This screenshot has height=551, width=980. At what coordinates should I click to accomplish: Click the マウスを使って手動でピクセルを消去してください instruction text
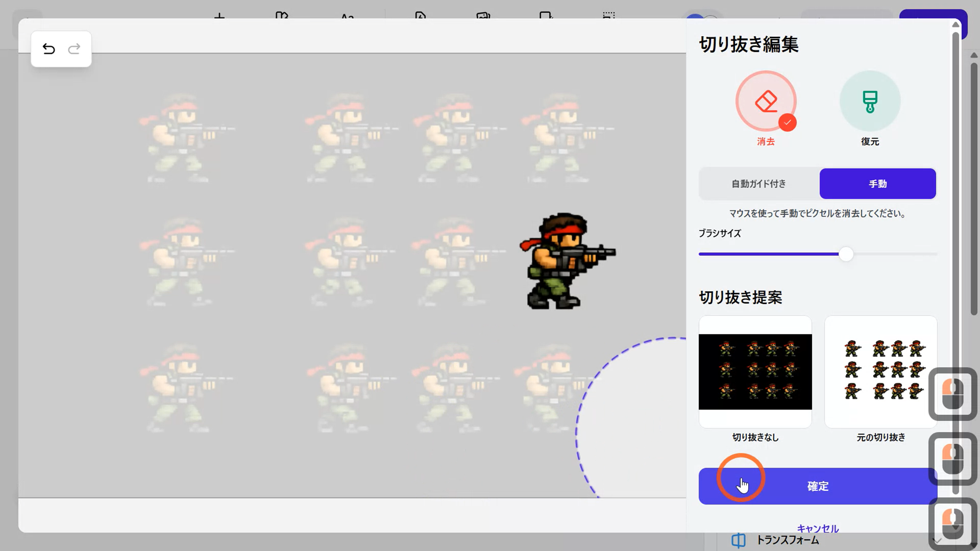point(817,214)
